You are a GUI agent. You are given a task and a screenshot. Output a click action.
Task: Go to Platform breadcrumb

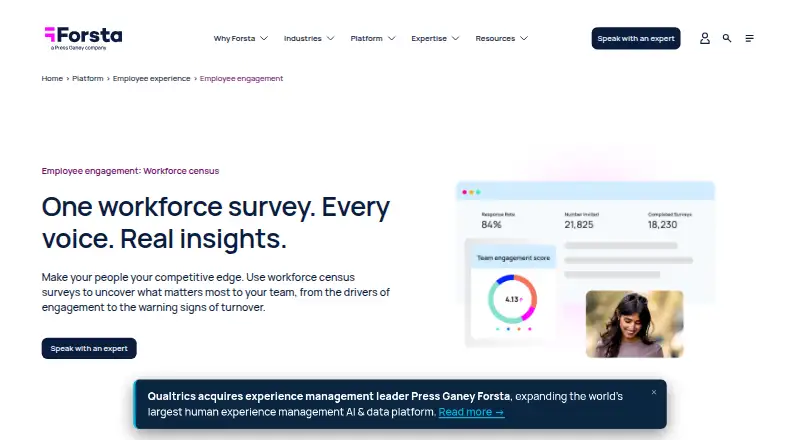88,78
